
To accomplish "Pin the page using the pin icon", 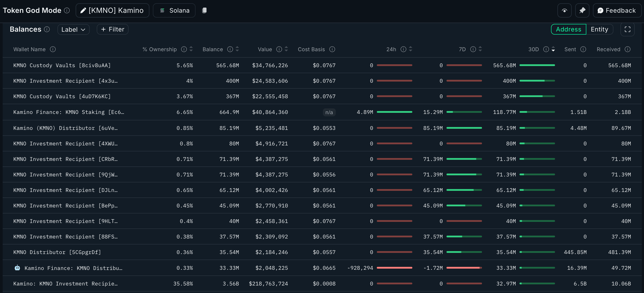I will 583,10.
